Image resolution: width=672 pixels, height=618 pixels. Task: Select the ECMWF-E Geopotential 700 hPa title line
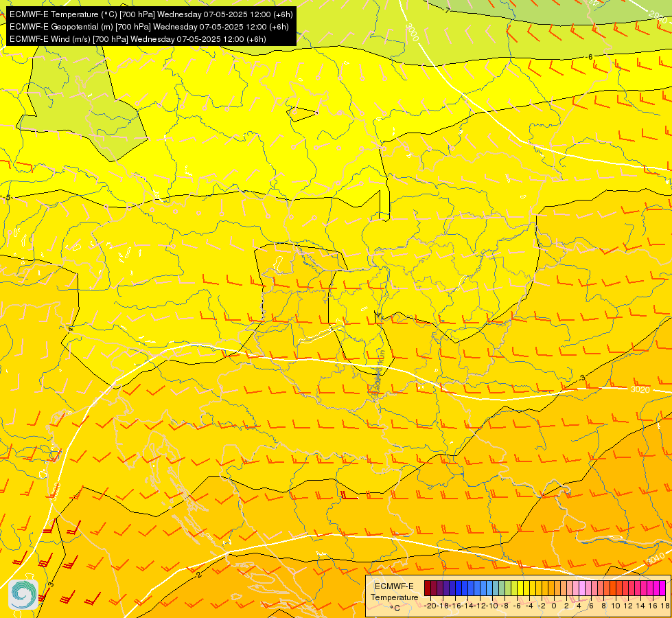click(x=149, y=27)
